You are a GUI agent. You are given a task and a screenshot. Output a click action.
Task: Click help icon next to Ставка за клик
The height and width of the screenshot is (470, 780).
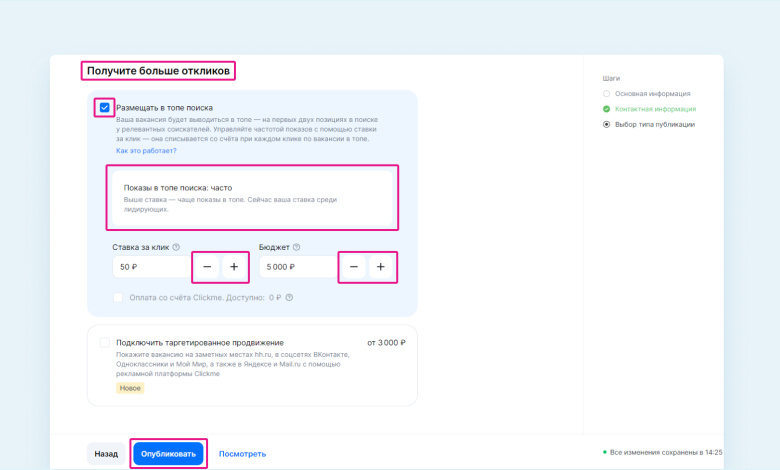coord(176,247)
